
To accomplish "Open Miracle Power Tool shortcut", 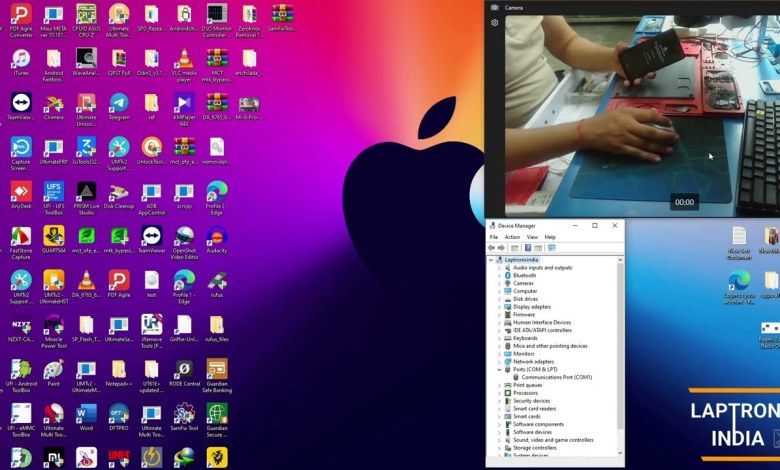I will tap(54, 331).
